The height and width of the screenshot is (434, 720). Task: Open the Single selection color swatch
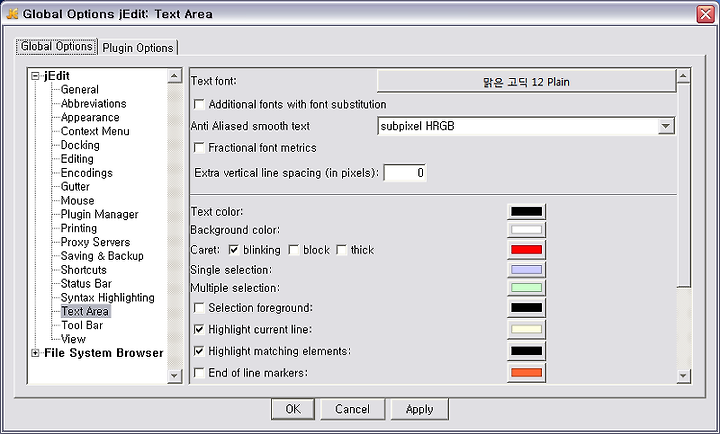pos(526,270)
